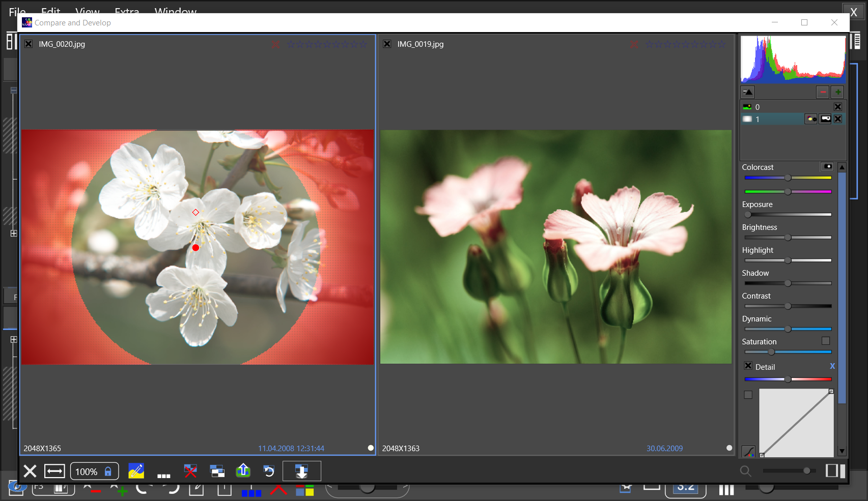This screenshot has height=501, width=868.
Task: Enable the Saturation checkbox
Action: point(826,341)
